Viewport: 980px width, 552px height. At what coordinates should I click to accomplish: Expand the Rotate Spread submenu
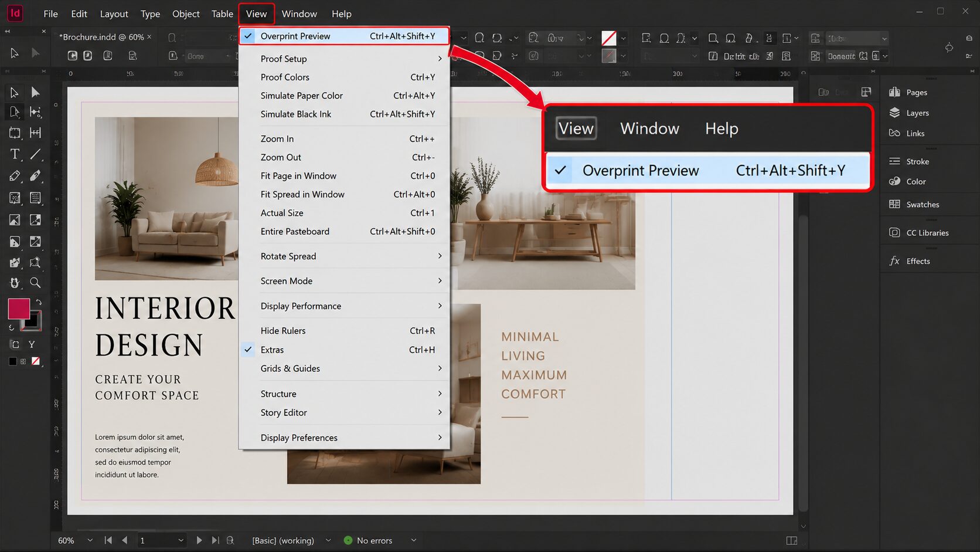[345, 256]
